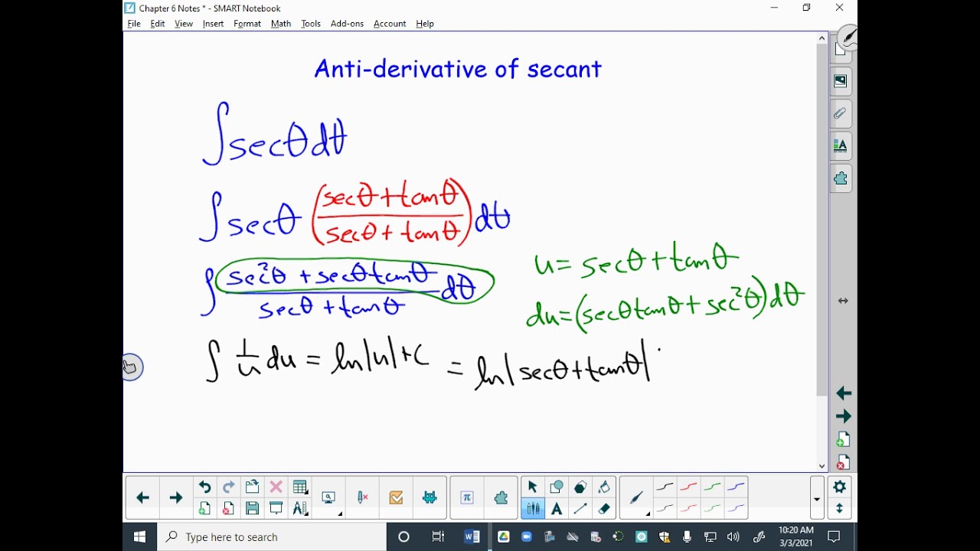
Task: Open the screen capture display tool
Action: 329,497
